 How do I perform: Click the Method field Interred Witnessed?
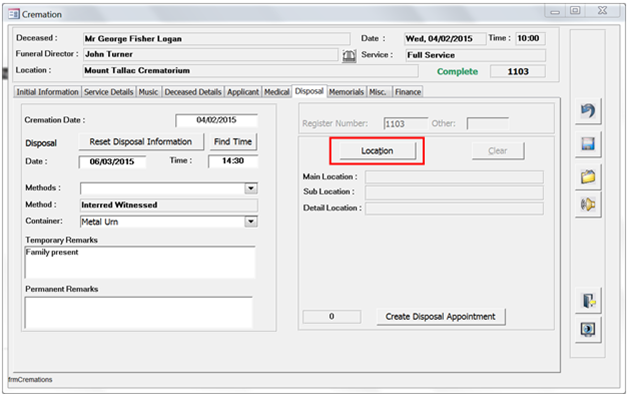pyautogui.click(x=169, y=205)
